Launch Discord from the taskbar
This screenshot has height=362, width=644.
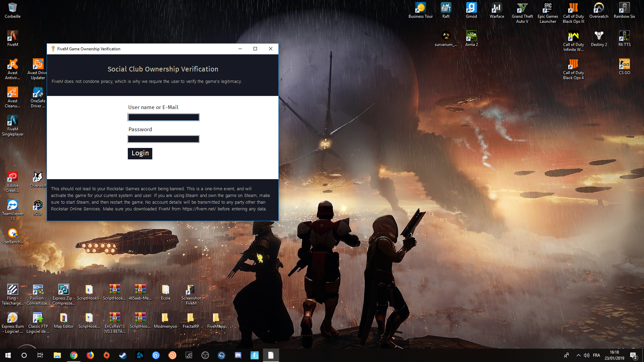[x=238, y=355]
